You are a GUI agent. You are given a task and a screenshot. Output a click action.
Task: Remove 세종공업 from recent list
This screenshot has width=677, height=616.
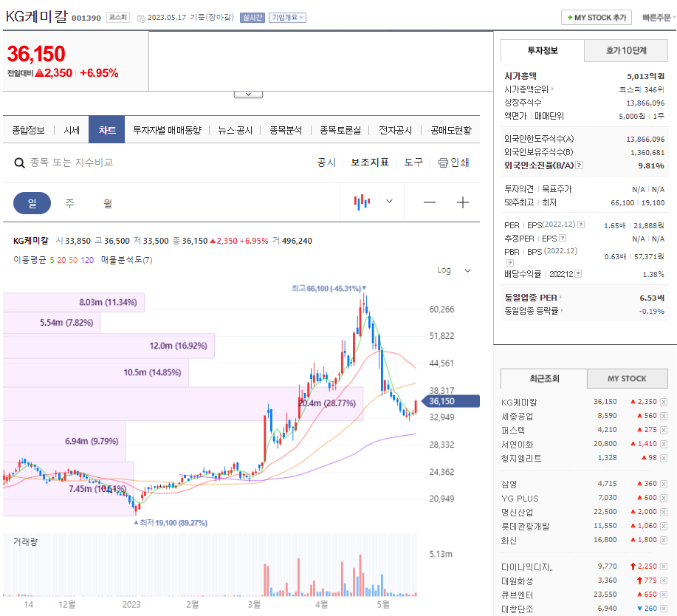(664, 416)
